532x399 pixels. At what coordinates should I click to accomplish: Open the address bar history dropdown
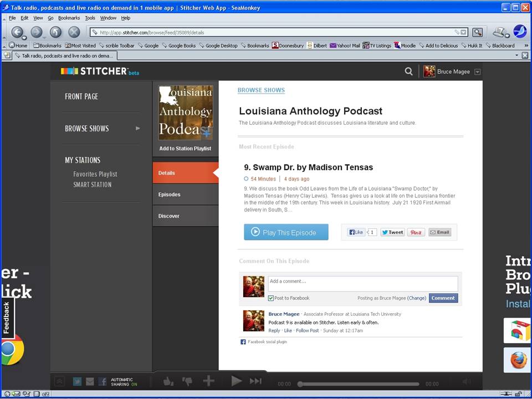(464, 32)
